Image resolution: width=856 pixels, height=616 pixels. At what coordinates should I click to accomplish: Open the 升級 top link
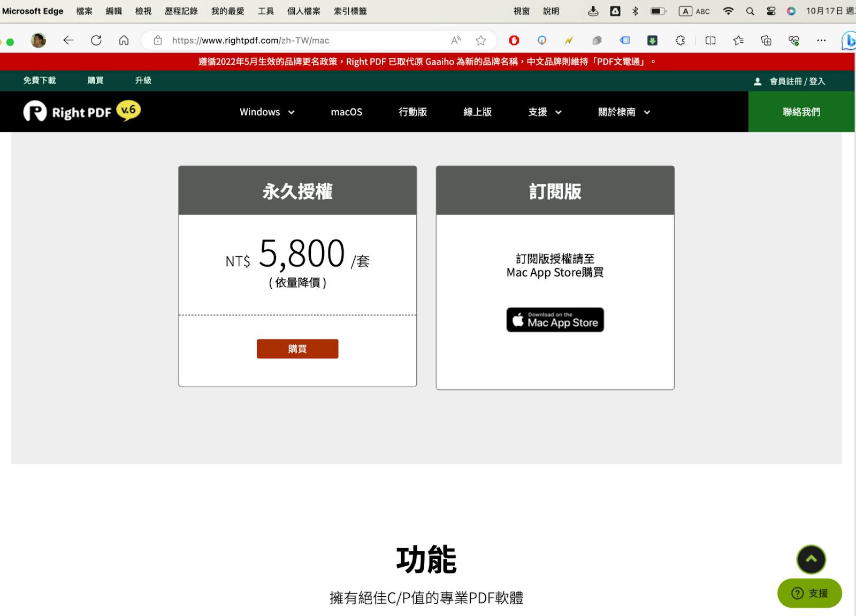143,80
